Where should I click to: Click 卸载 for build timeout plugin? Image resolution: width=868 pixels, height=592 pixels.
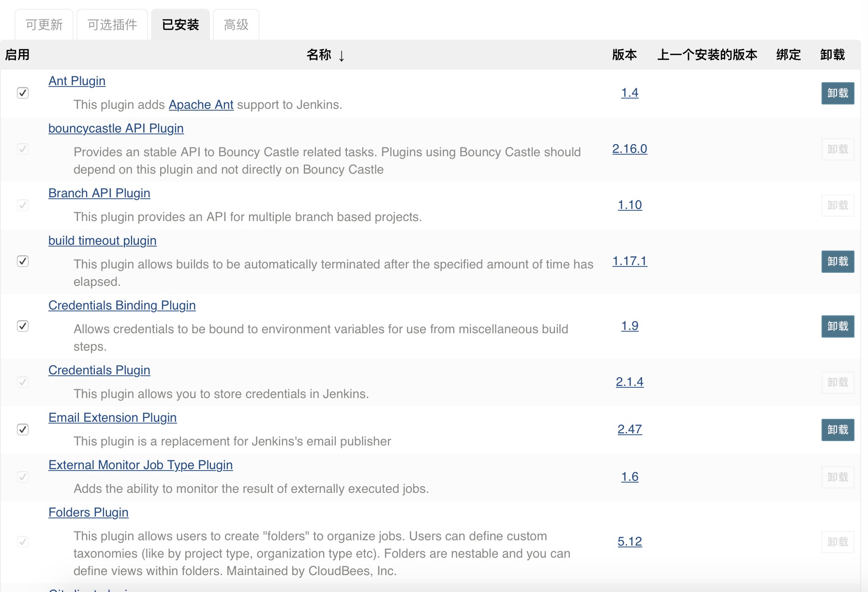pyautogui.click(x=838, y=262)
